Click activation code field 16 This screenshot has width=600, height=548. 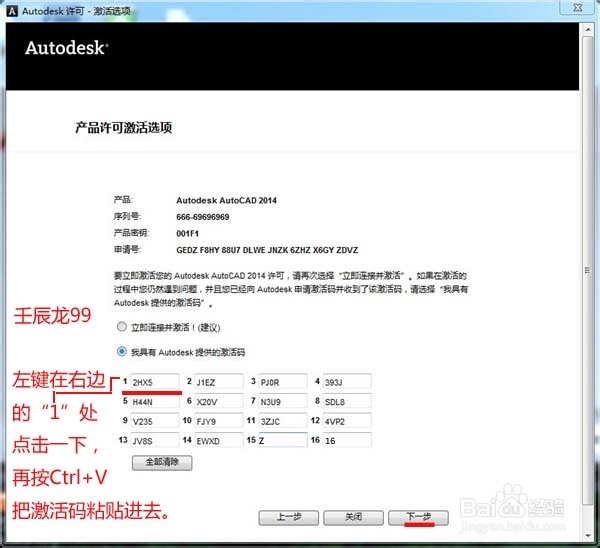[347, 440]
